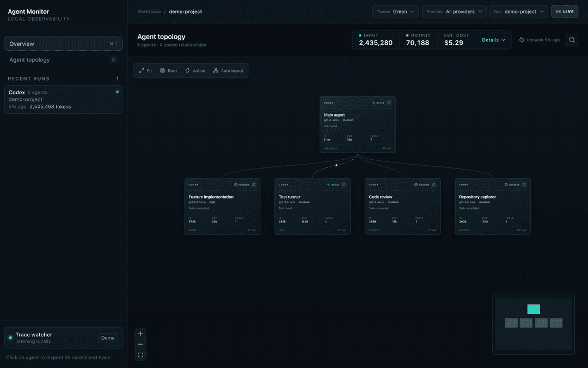
Task: Click the EST. COST $5.29 value
Action: pos(454,43)
